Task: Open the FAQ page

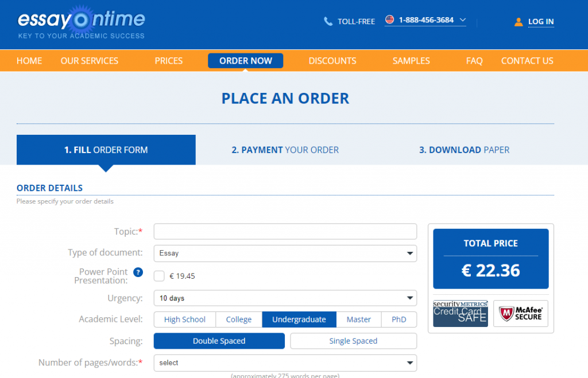Action: pos(474,61)
